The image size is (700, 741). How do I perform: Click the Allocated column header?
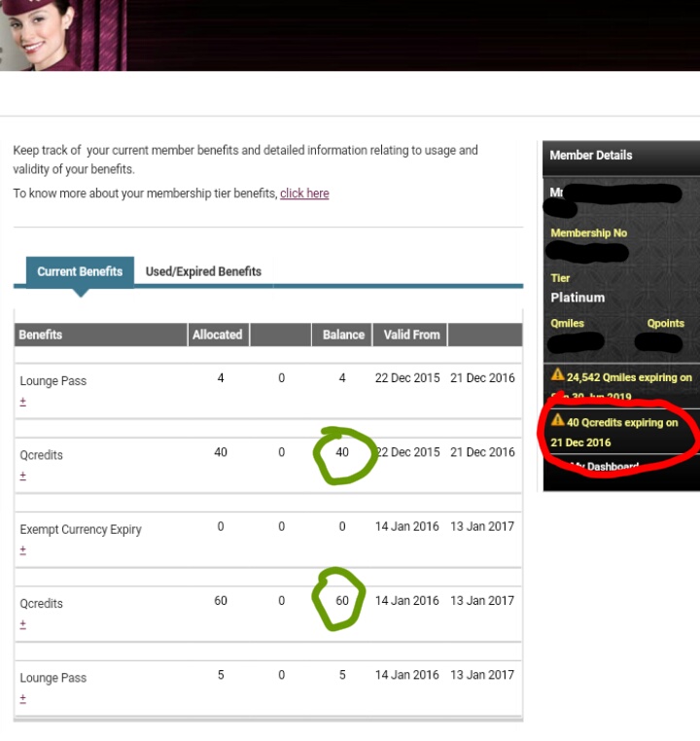(218, 335)
